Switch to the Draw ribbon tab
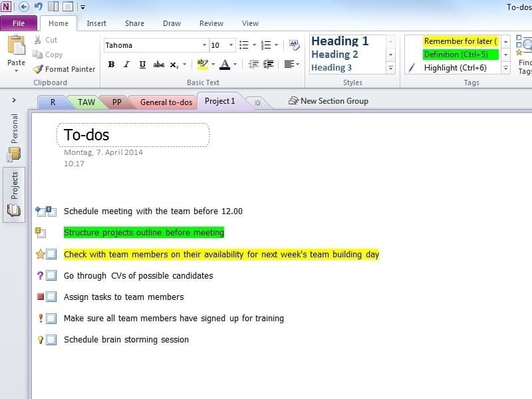Image resolution: width=532 pixels, height=399 pixels. [x=172, y=23]
